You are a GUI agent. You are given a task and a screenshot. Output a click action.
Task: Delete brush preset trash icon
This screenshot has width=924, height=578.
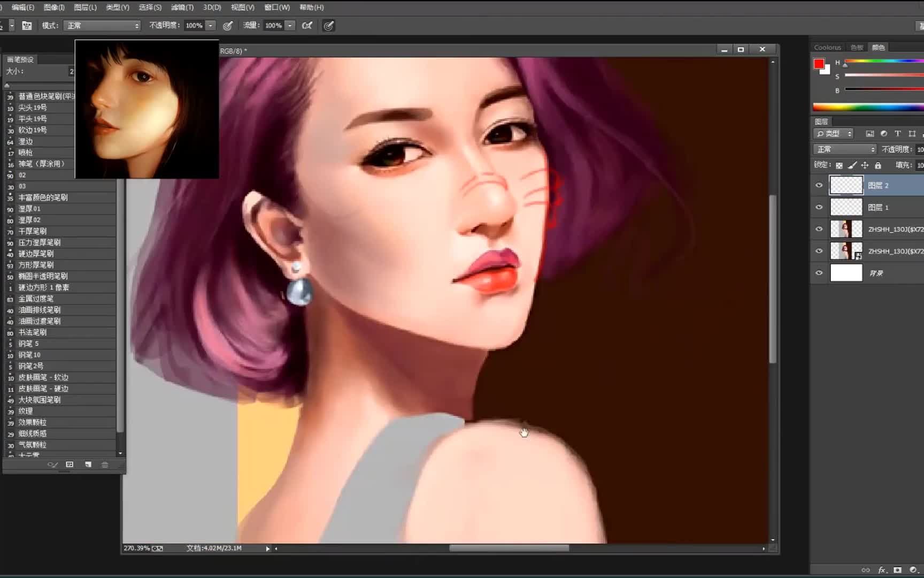pos(105,465)
